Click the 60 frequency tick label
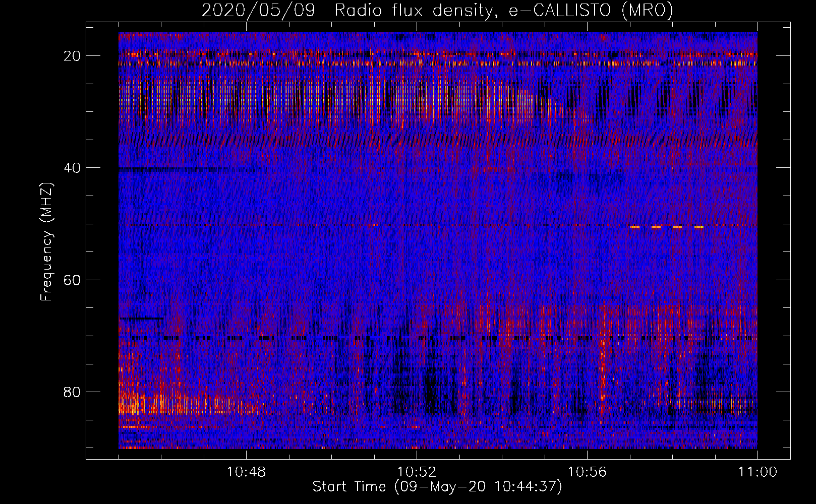This screenshot has height=504, width=816. 73,280
